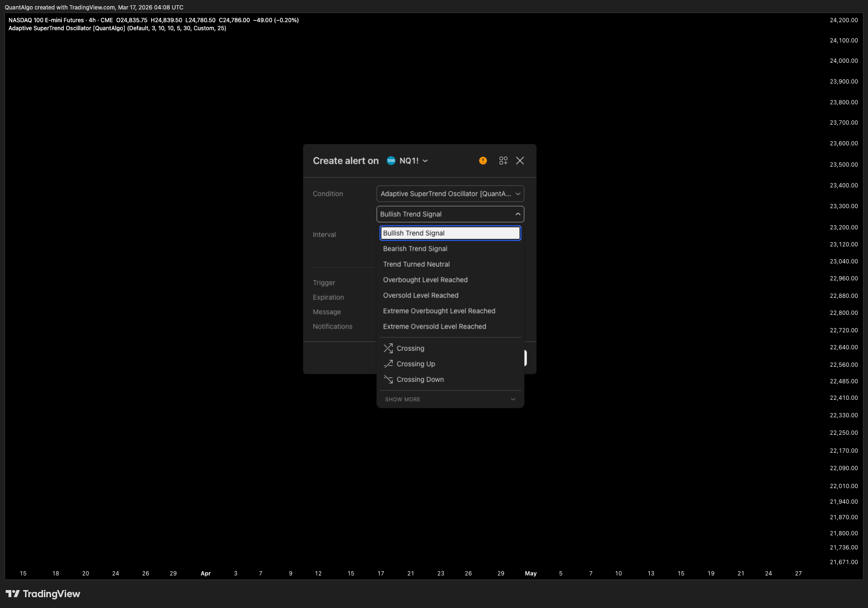This screenshot has height=608, width=868.
Task: Click the orange alert warning icon
Action: 483,160
